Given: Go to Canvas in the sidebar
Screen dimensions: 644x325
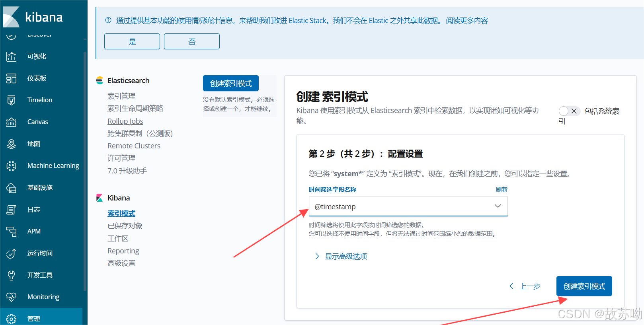Looking at the screenshot, I should (38, 122).
